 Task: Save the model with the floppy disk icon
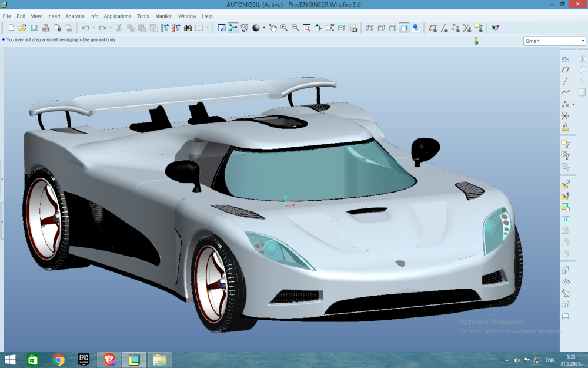click(x=34, y=28)
